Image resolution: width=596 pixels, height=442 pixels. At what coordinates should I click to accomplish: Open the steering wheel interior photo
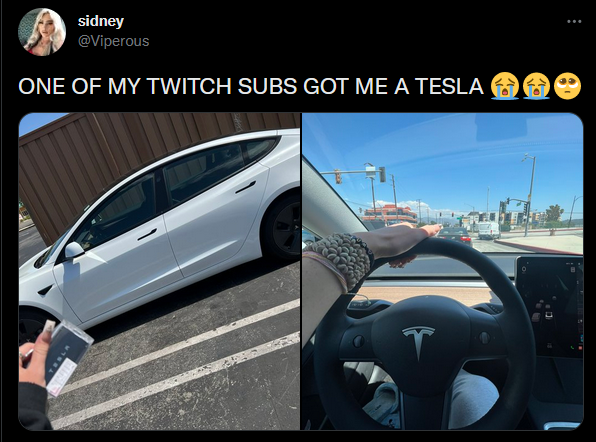click(442, 271)
